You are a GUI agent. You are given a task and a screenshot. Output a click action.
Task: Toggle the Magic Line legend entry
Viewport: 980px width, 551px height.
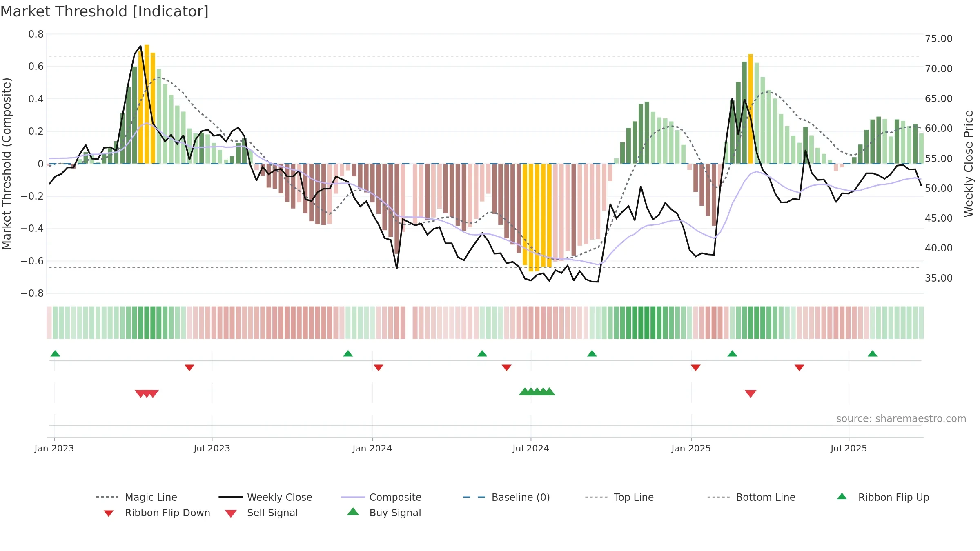tap(137, 497)
